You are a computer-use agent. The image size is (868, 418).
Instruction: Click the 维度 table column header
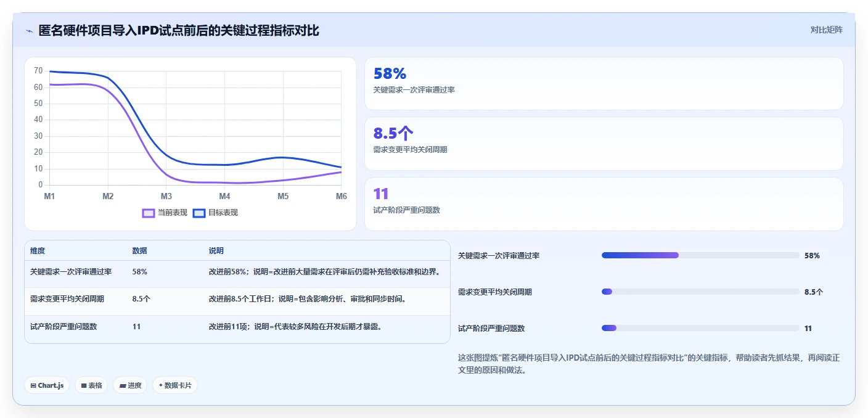coord(38,251)
